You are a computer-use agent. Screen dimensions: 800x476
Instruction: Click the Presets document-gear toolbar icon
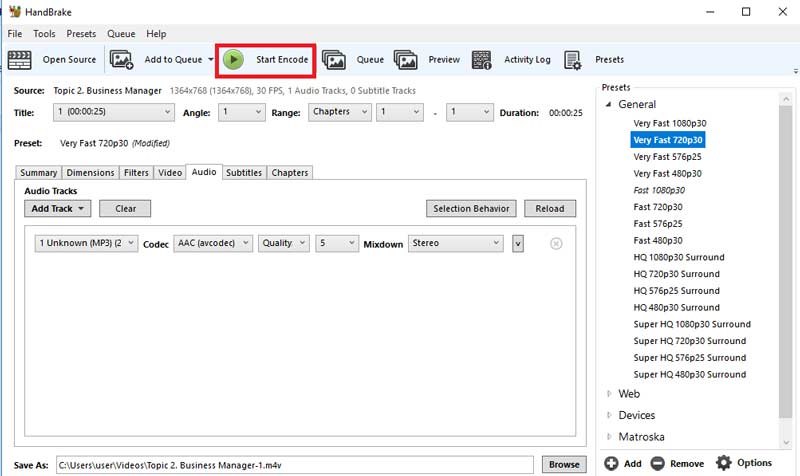[572, 60]
